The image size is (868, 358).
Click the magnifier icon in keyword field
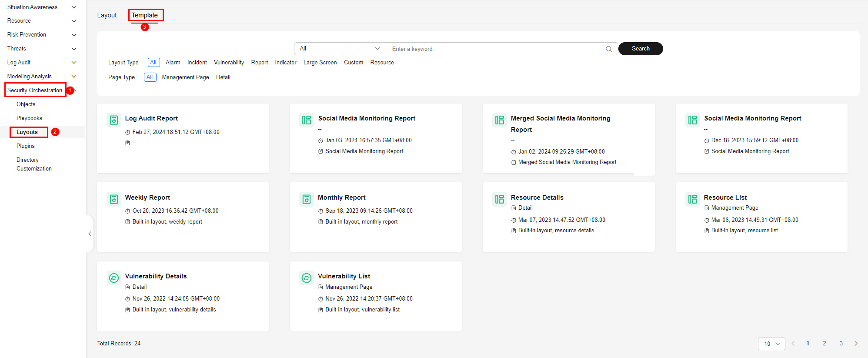point(608,49)
